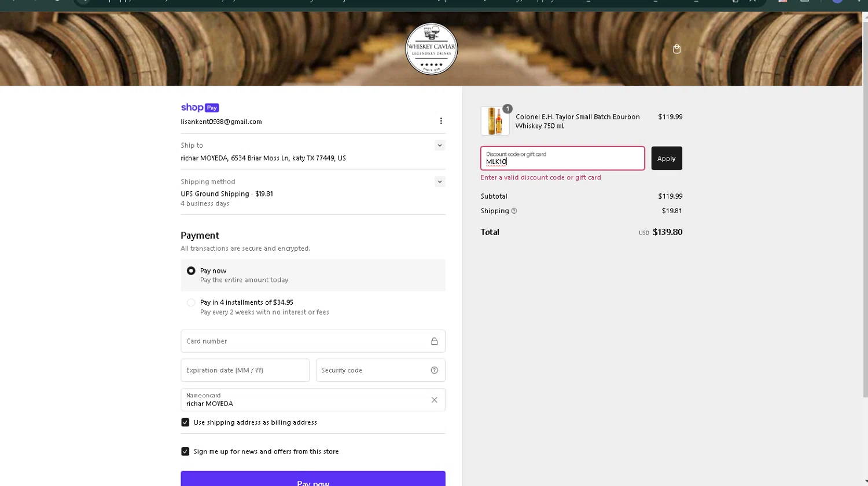Focus the Name on card field
The height and width of the screenshot is (486, 868).
point(313,400)
